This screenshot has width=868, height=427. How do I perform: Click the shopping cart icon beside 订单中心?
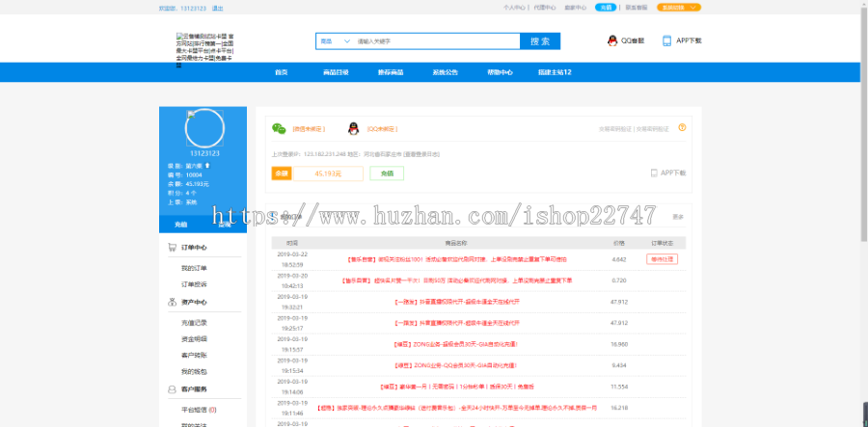pyautogui.click(x=173, y=248)
